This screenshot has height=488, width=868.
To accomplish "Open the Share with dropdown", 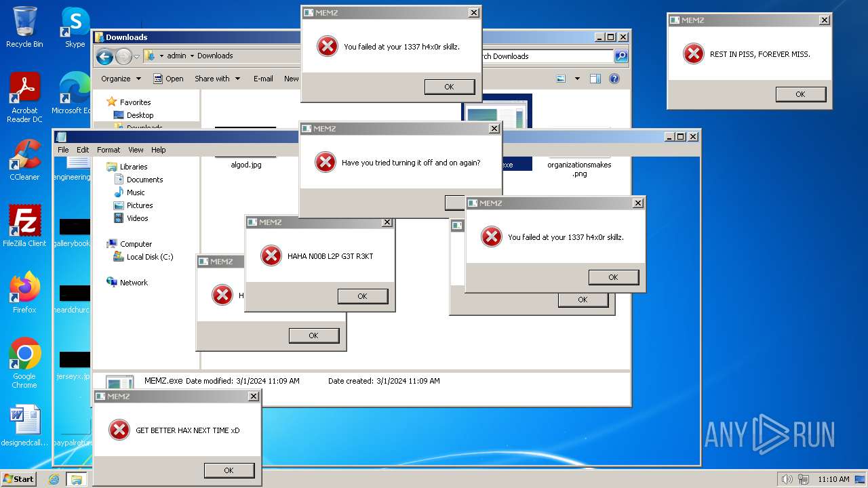I will (218, 79).
